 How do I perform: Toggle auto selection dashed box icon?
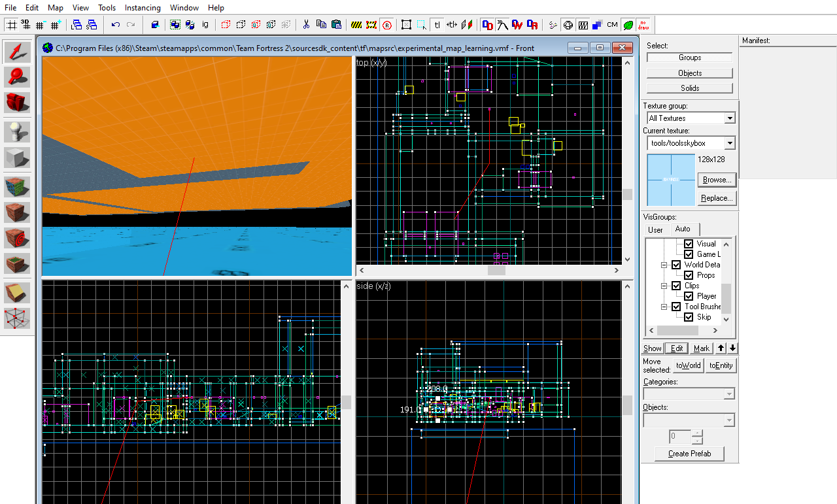click(x=422, y=25)
